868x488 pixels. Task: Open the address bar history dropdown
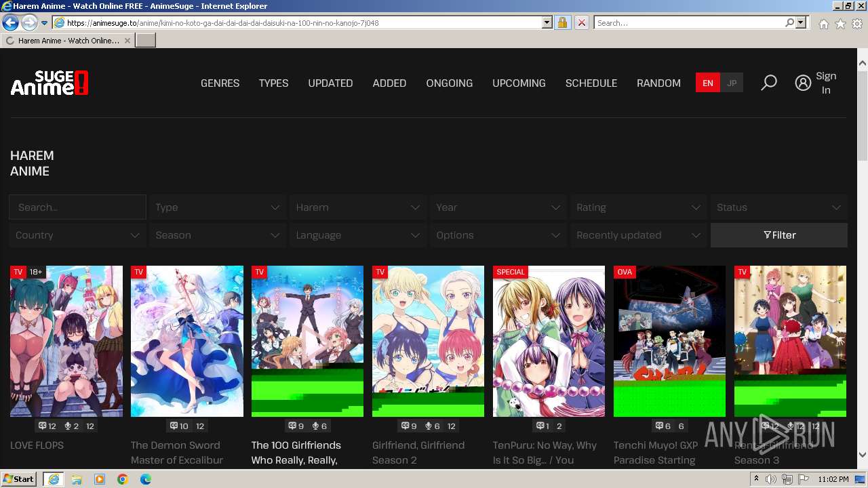pyautogui.click(x=547, y=22)
